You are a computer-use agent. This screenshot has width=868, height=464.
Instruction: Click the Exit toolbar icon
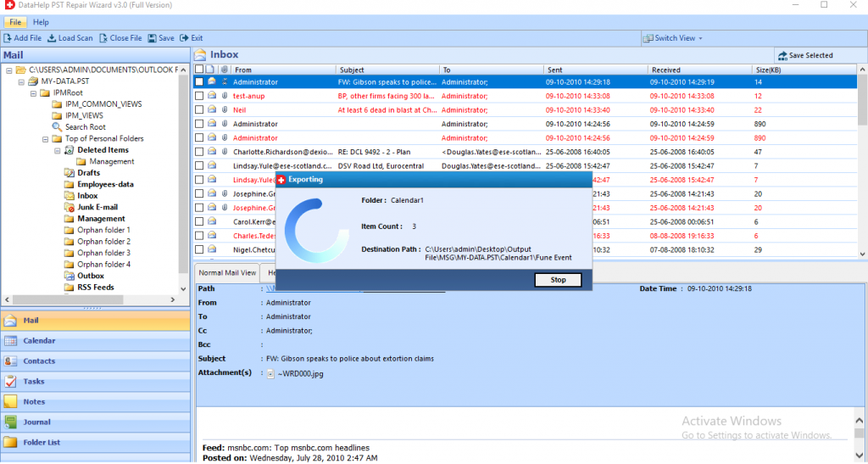tap(185, 38)
